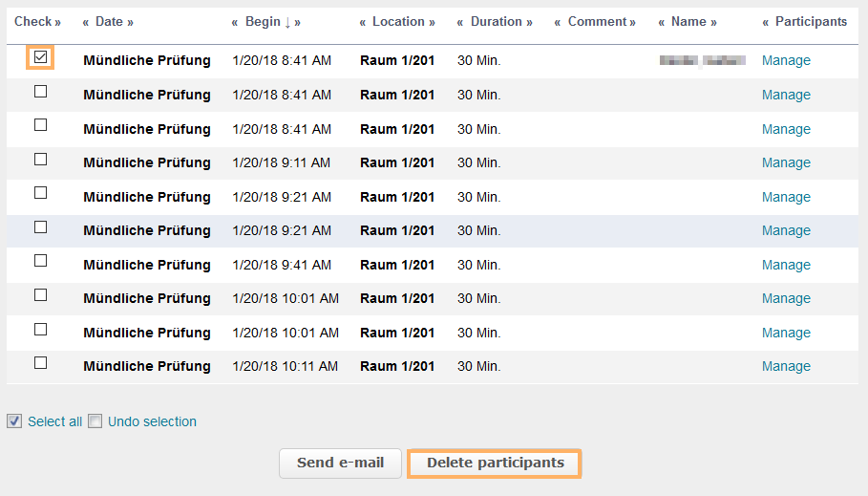Click the right chevron after Date header
The width and height of the screenshot is (868, 496).
pos(130,22)
